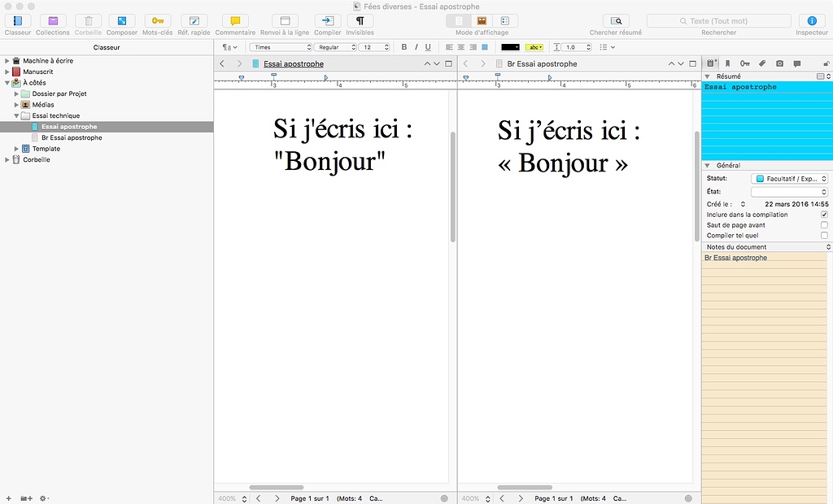
Task: Toggle split view in right editor header
Action: pos(693,63)
